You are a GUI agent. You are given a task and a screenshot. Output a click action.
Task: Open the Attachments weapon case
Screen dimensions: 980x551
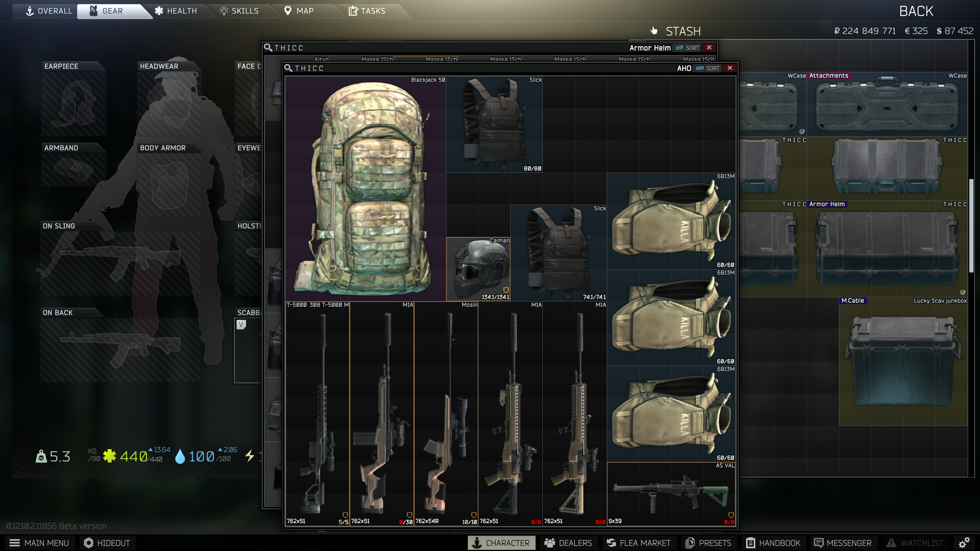tap(887, 104)
